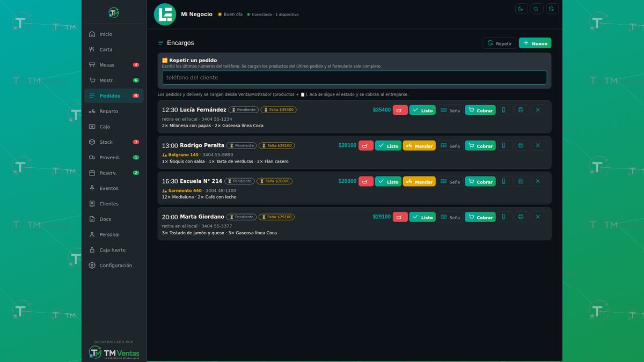
Task: Click the Belgrano 145 address link
Action: click(180, 155)
